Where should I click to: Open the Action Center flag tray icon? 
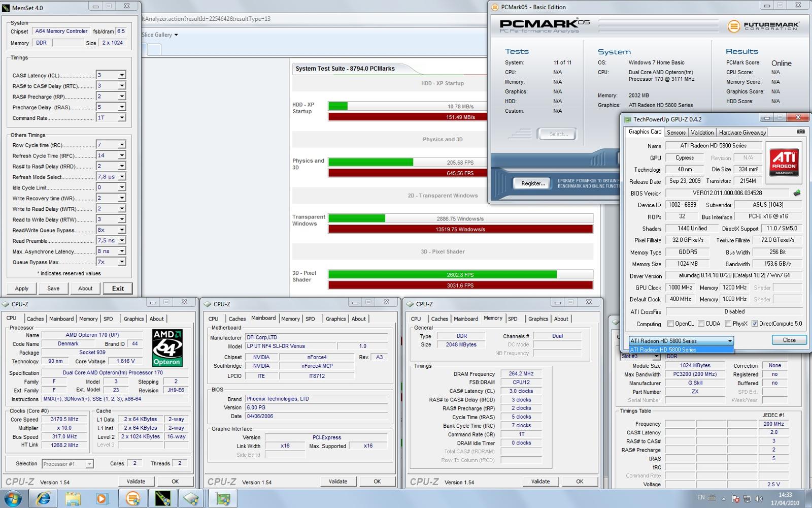tap(736, 499)
